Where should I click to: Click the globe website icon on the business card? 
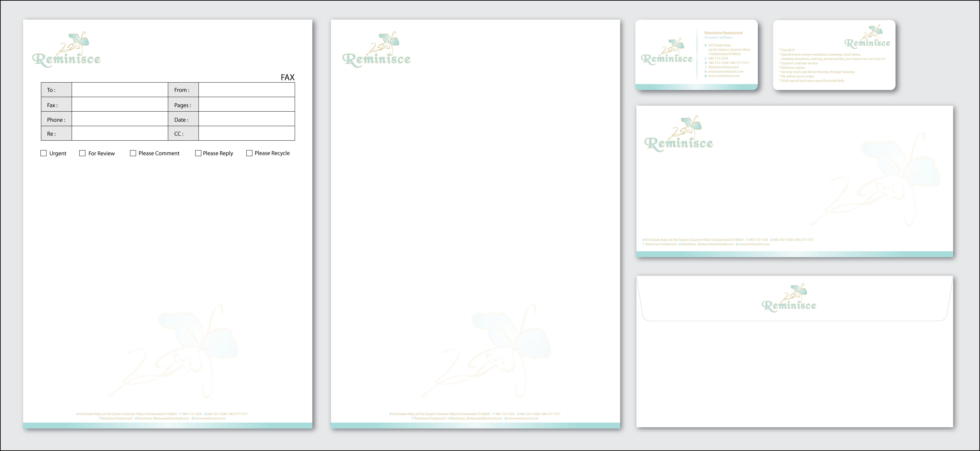click(x=706, y=76)
